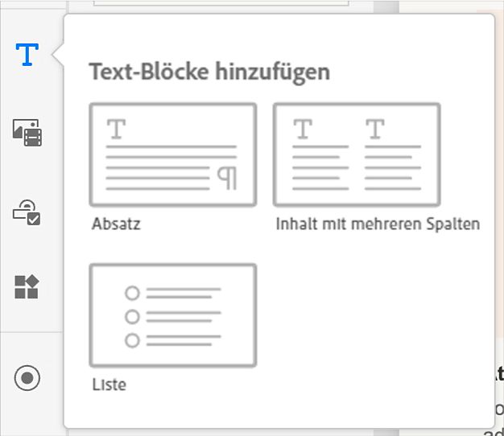
Task: Add a Liste text block
Action: (173, 315)
